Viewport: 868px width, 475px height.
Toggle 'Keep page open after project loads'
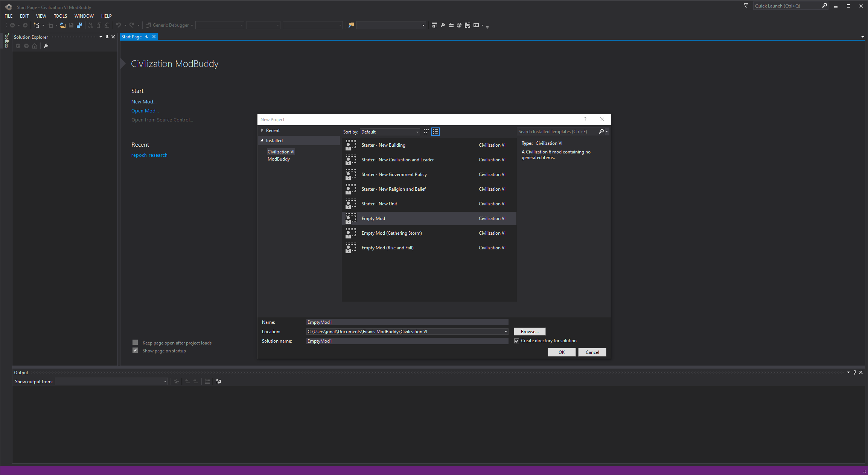tap(135, 342)
